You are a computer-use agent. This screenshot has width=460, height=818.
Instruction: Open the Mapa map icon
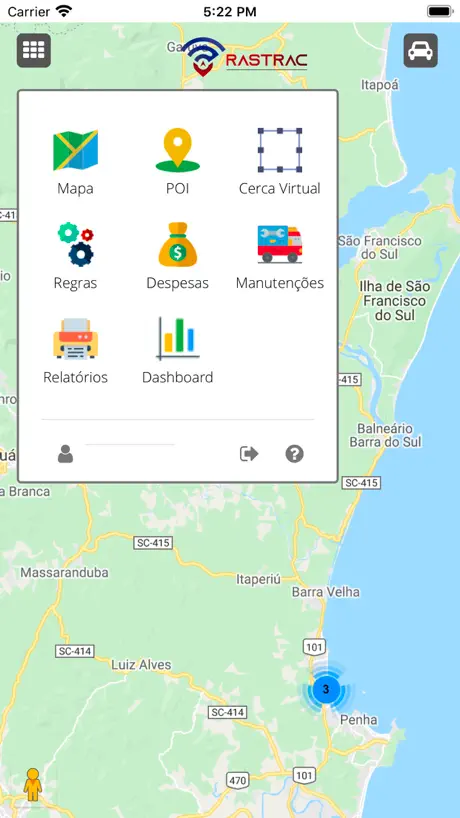click(76, 150)
